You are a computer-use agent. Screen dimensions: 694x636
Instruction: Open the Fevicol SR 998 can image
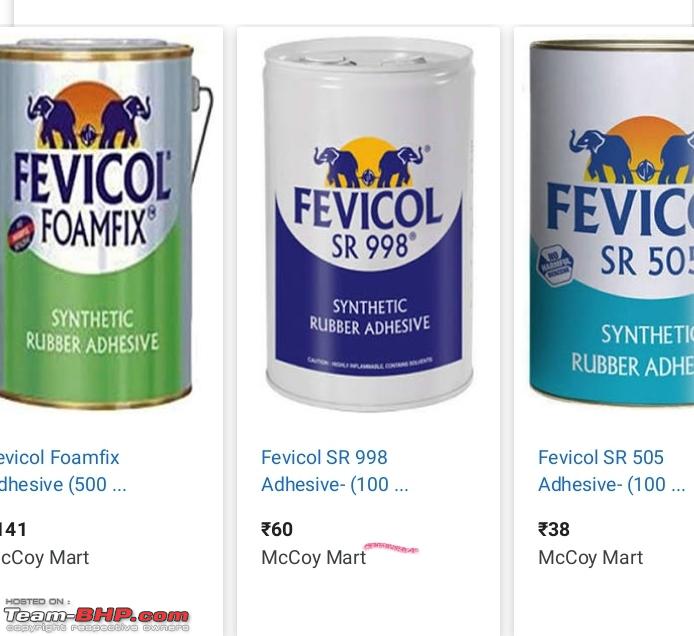(368, 225)
